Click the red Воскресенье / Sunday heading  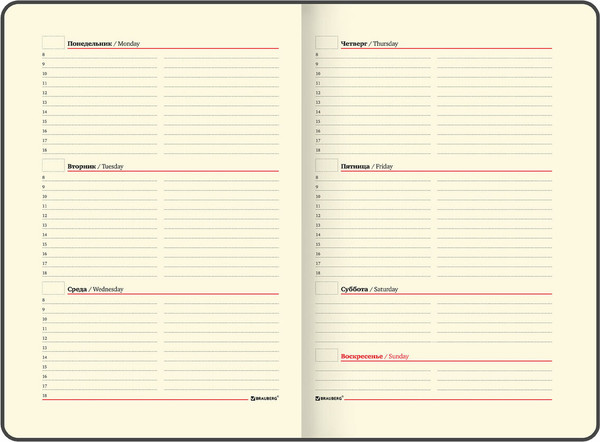[x=375, y=357]
